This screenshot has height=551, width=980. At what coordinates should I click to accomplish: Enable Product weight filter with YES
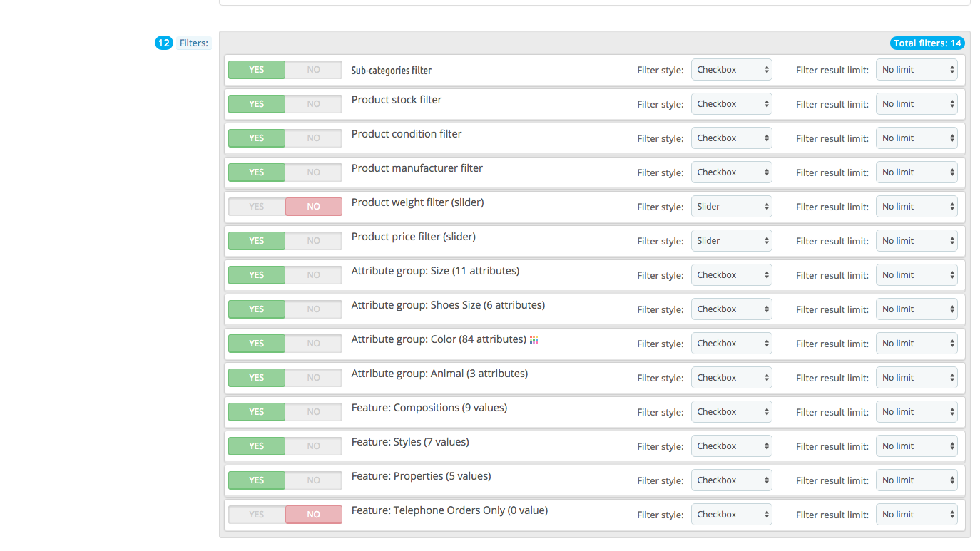click(257, 207)
